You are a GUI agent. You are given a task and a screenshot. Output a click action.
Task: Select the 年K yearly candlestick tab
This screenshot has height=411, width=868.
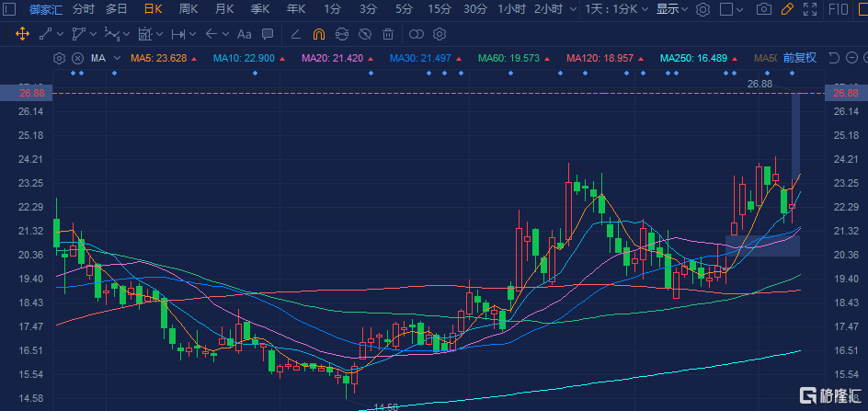(x=295, y=9)
